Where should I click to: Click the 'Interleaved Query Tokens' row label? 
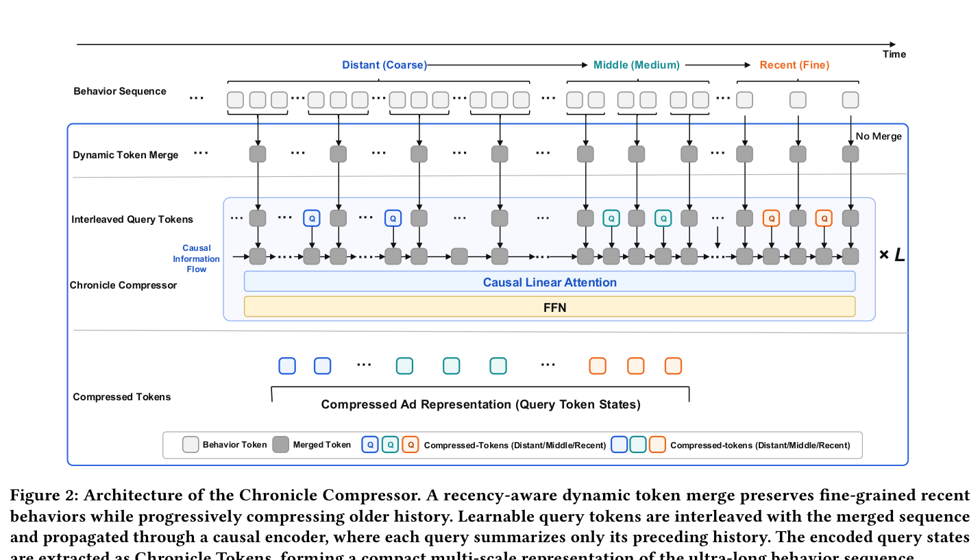132,219
